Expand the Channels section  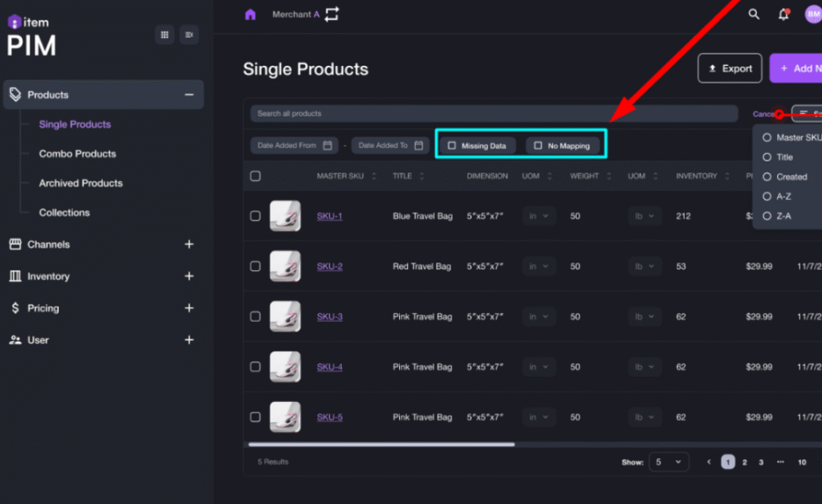(189, 244)
